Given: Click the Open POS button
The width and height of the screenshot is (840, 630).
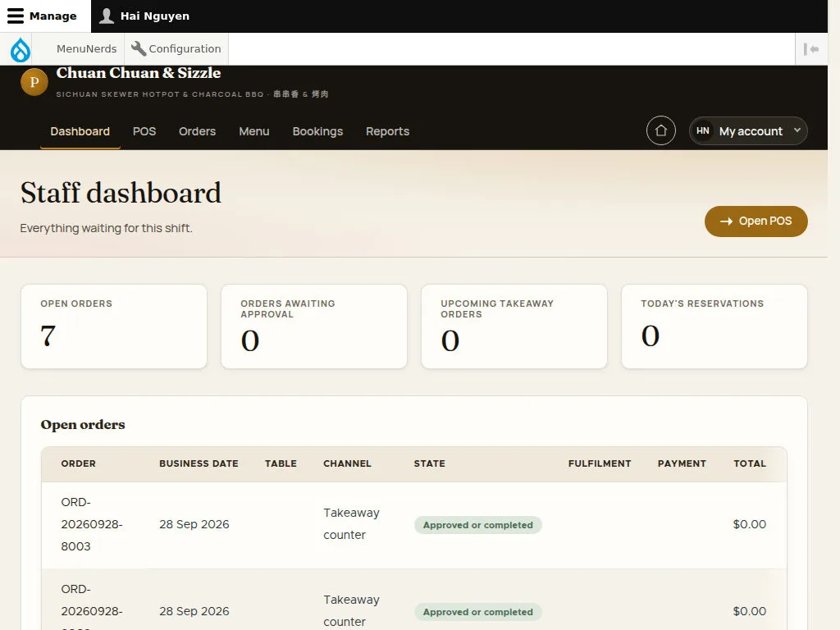Looking at the screenshot, I should click(756, 221).
